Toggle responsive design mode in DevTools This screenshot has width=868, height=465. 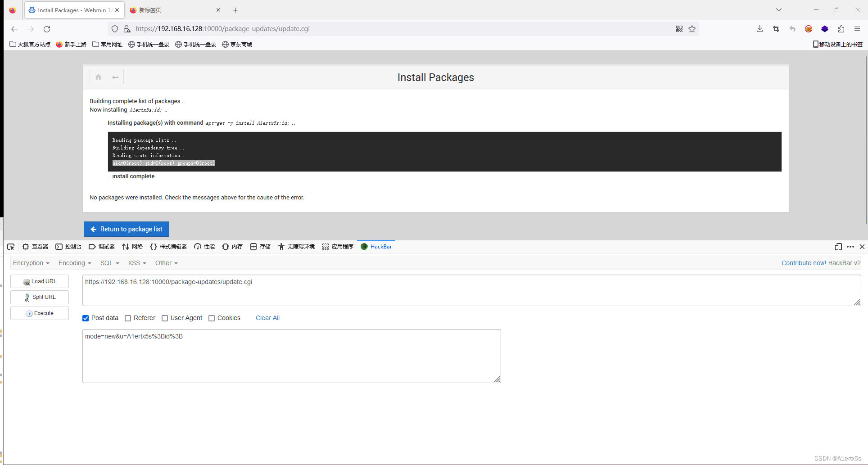pyautogui.click(x=838, y=247)
